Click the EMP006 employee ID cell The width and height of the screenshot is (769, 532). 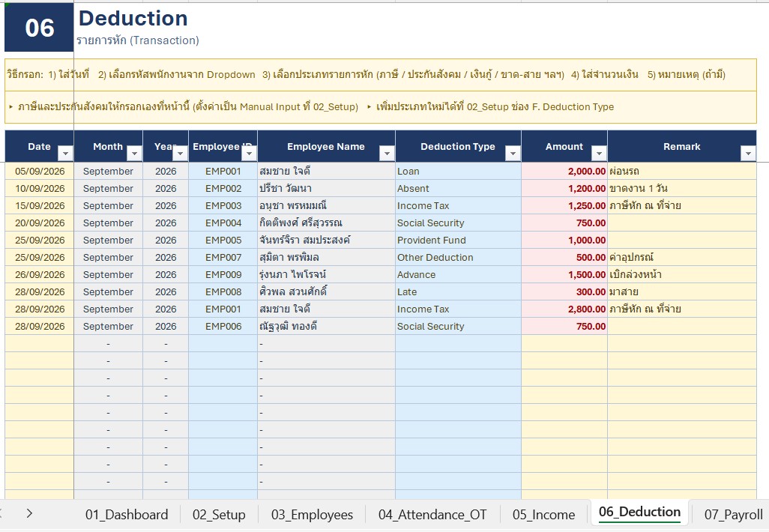coord(223,326)
